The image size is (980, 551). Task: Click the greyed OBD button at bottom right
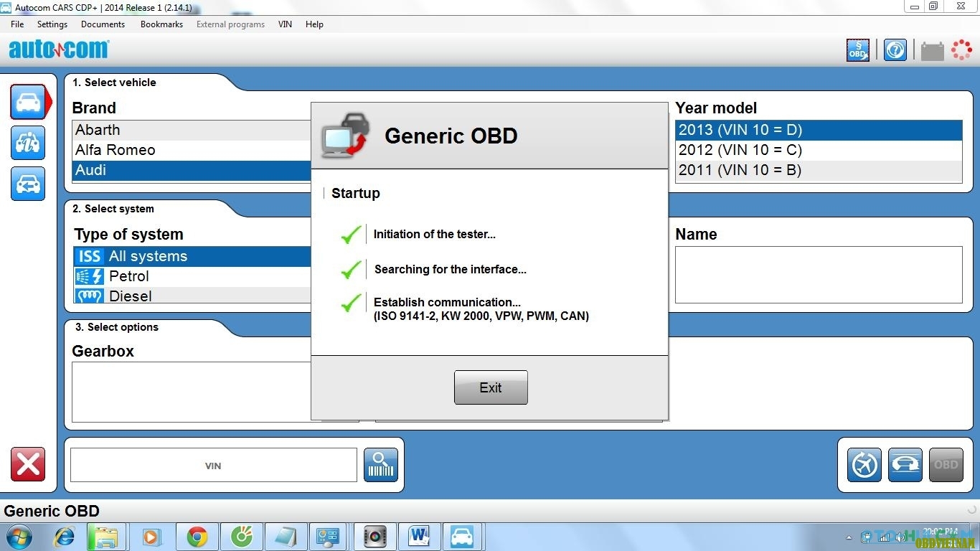click(x=946, y=464)
